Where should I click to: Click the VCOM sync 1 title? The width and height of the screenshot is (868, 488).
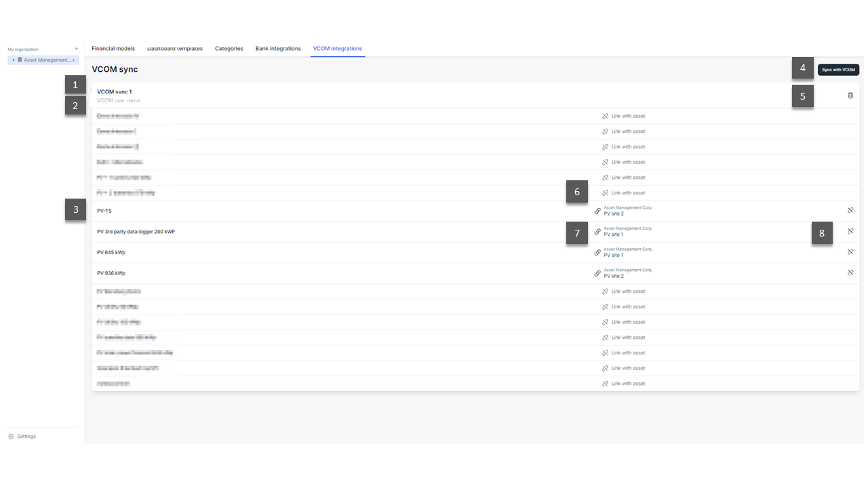tap(115, 91)
